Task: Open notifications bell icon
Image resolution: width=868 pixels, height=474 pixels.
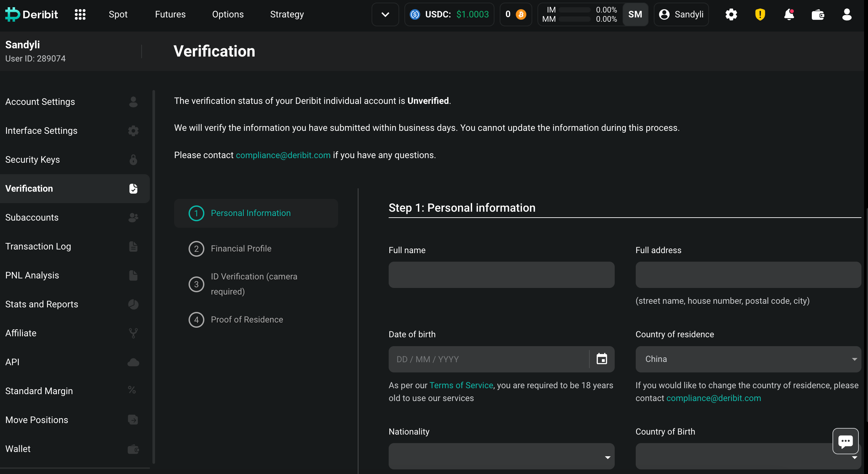Action: (x=789, y=14)
